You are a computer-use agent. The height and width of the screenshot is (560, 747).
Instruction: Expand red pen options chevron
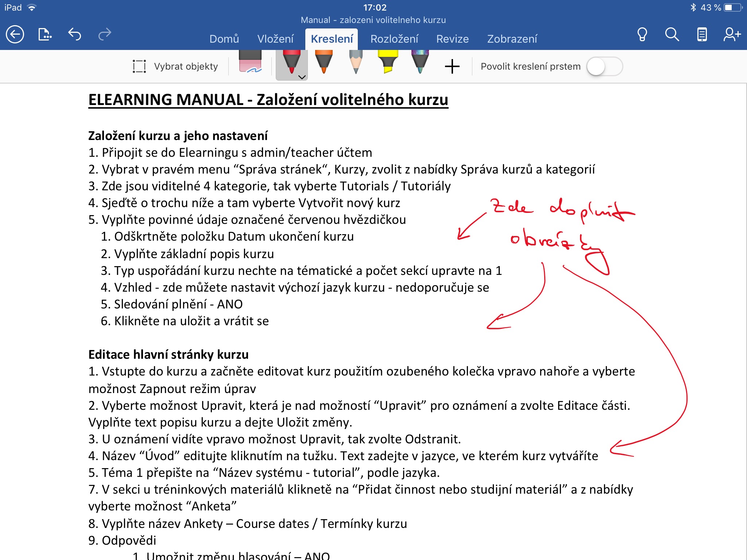tap(302, 77)
